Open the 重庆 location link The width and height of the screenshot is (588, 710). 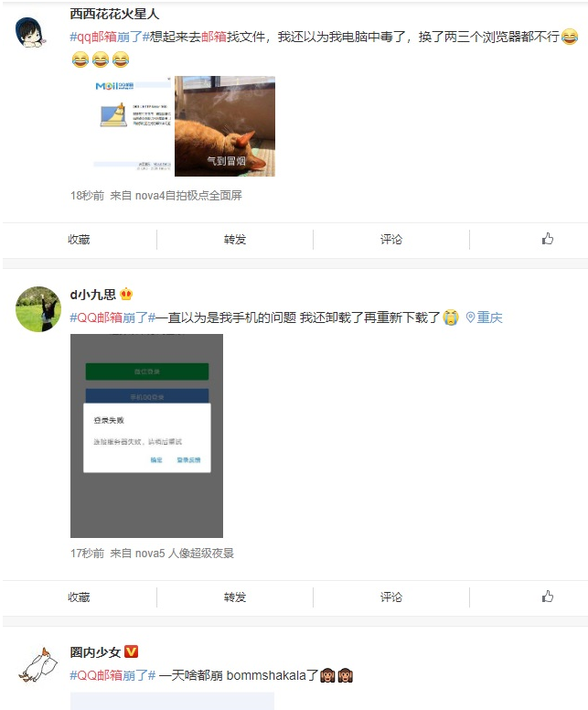coord(489,317)
